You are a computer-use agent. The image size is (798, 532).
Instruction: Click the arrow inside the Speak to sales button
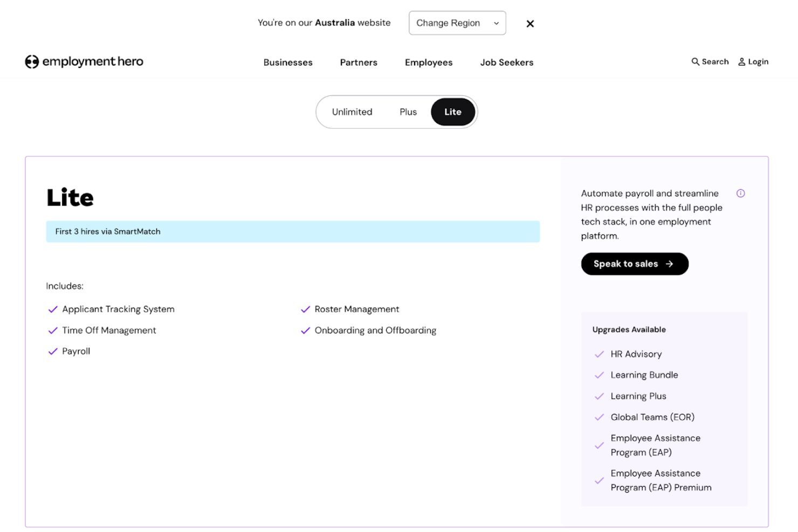coord(670,264)
